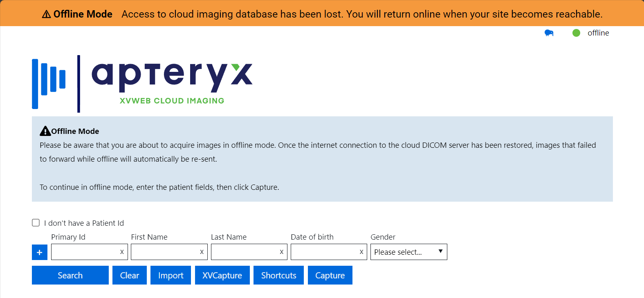The width and height of the screenshot is (644, 298).
Task: Click the "Gender" field label
Action: pos(383,237)
